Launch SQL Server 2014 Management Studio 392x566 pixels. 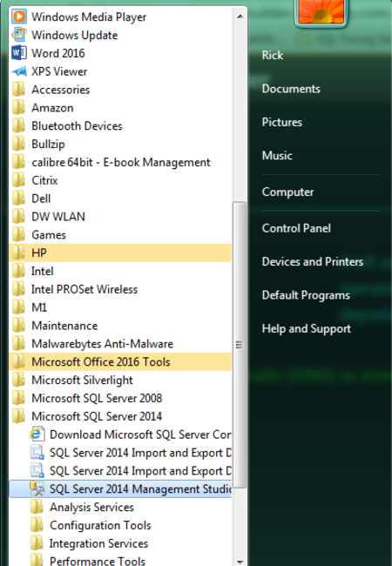point(120,489)
